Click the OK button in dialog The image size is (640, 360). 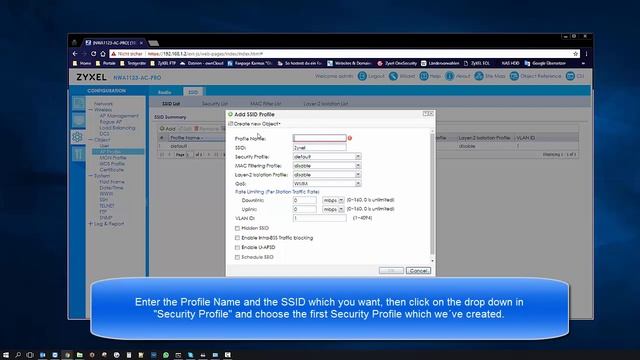click(x=391, y=271)
